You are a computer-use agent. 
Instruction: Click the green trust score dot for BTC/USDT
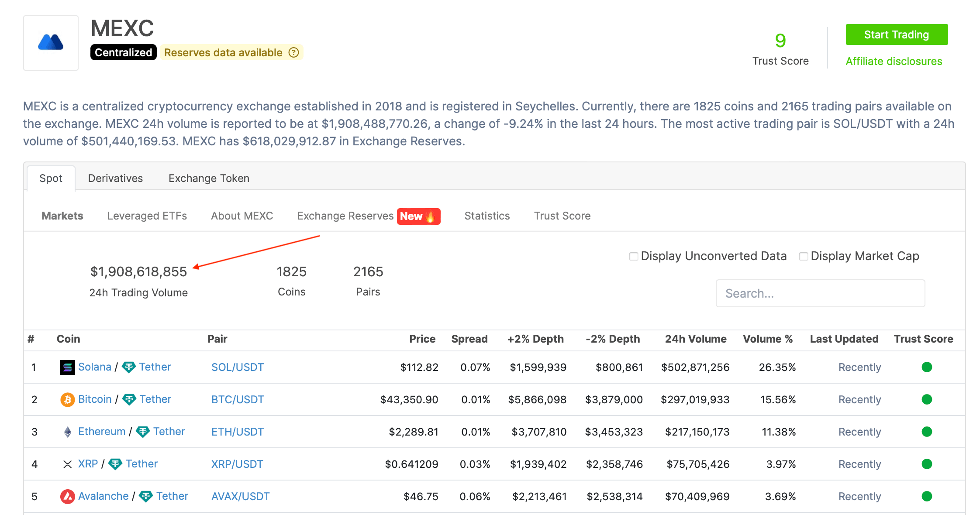pyautogui.click(x=927, y=399)
